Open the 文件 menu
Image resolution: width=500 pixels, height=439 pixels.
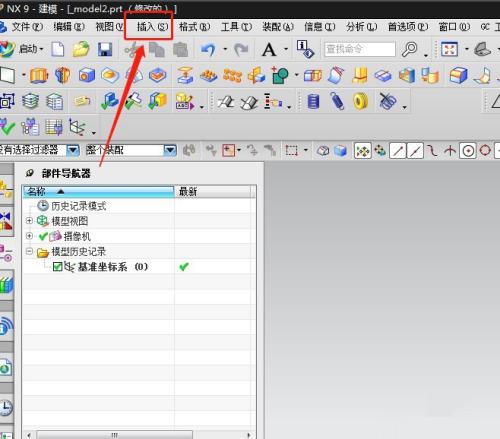coord(27,27)
